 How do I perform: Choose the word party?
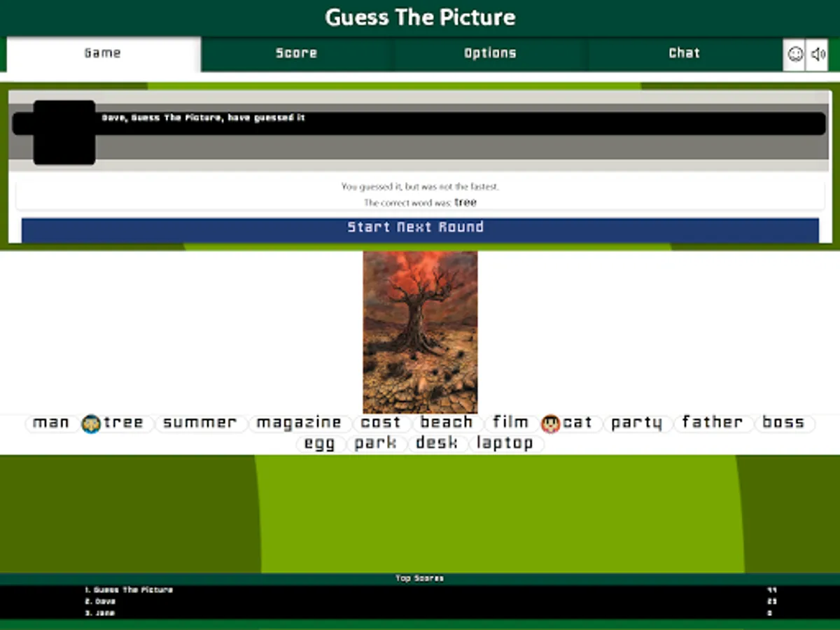click(637, 423)
